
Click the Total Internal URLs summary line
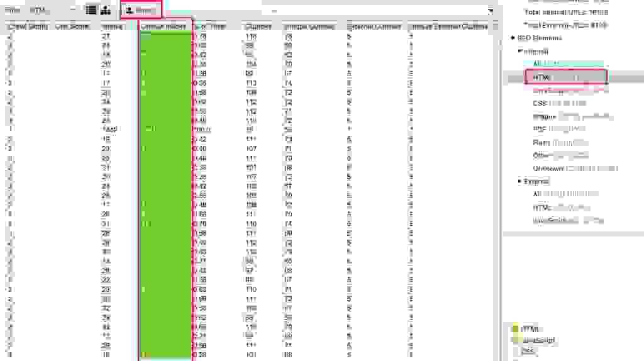tap(566, 13)
